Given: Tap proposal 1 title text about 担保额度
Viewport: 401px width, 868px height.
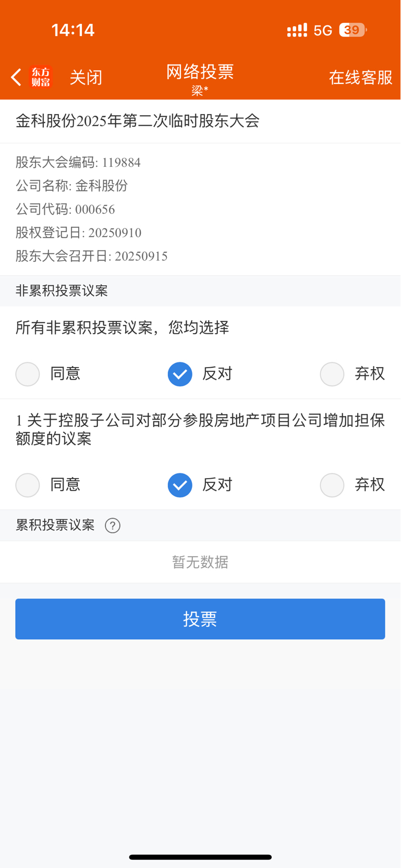Looking at the screenshot, I should point(200,430).
